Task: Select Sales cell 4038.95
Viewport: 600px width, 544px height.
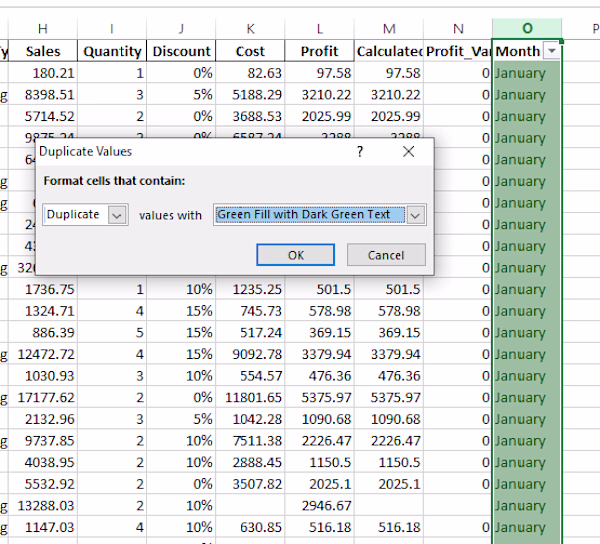Action: 43,462
